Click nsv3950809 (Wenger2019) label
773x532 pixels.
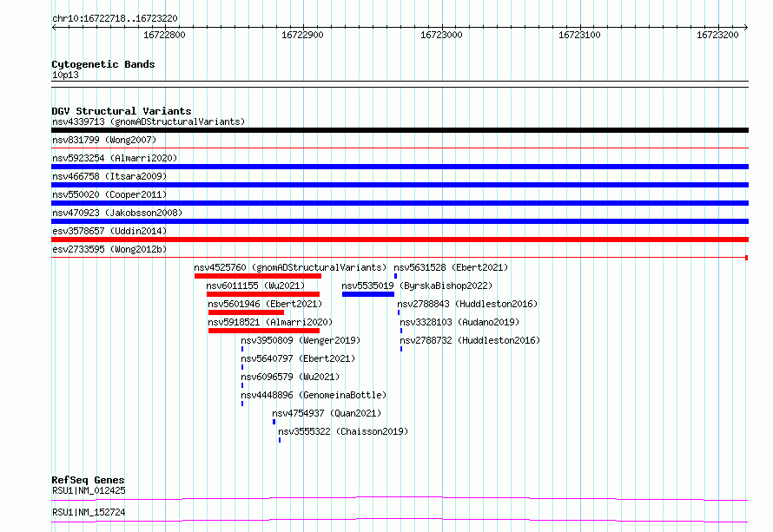click(x=301, y=340)
